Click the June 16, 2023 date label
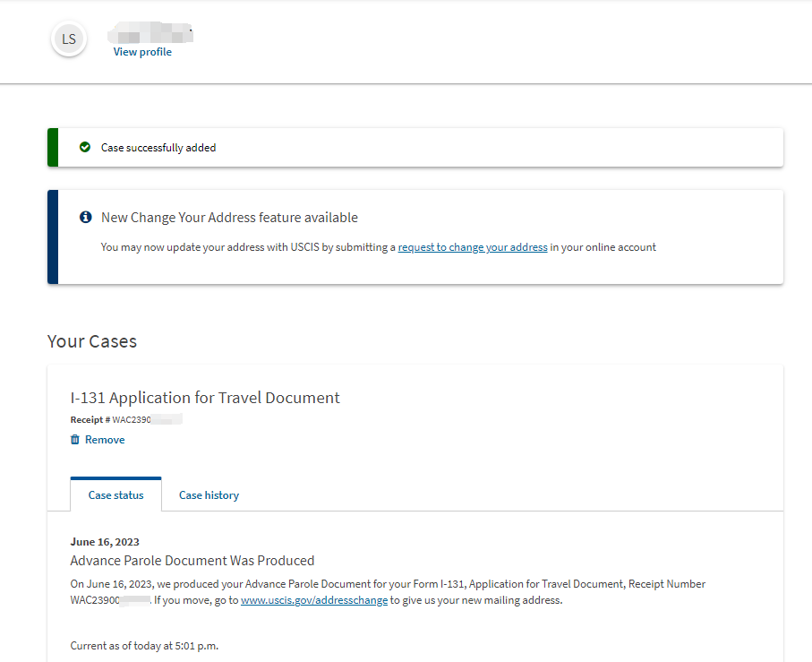Viewport: 812px width, 662px height. coord(105,542)
